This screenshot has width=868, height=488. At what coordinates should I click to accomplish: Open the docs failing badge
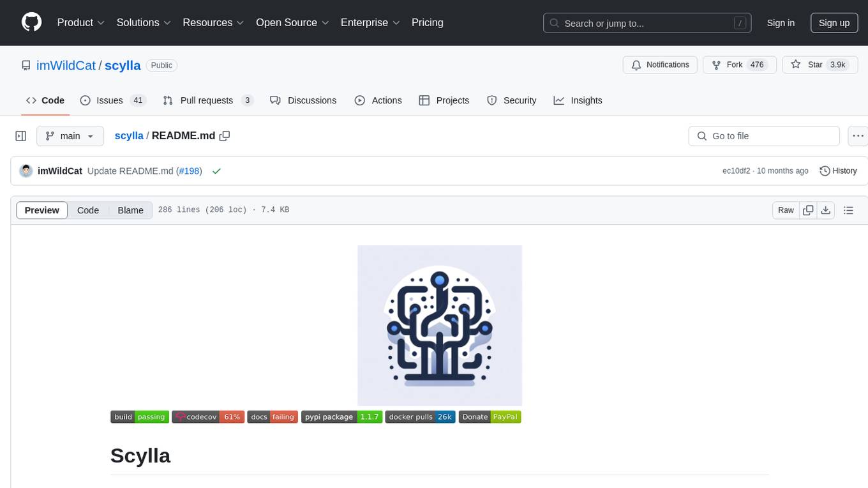(x=273, y=417)
